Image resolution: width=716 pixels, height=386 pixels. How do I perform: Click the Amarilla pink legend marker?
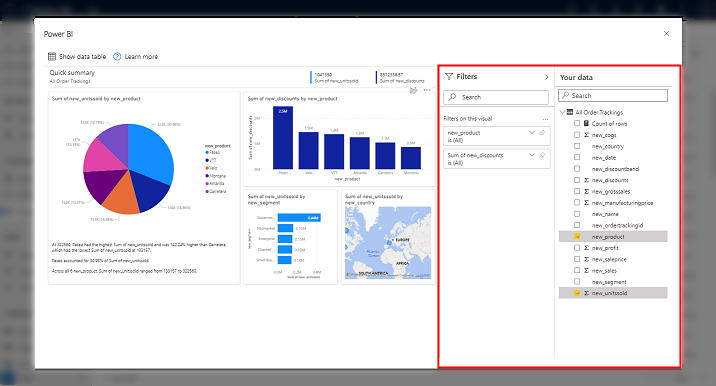point(207,184)
